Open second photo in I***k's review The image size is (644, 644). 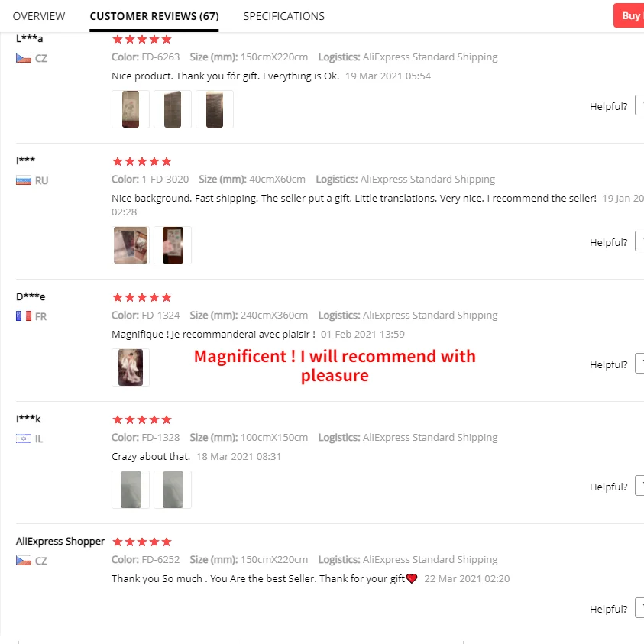click(173, 490)
